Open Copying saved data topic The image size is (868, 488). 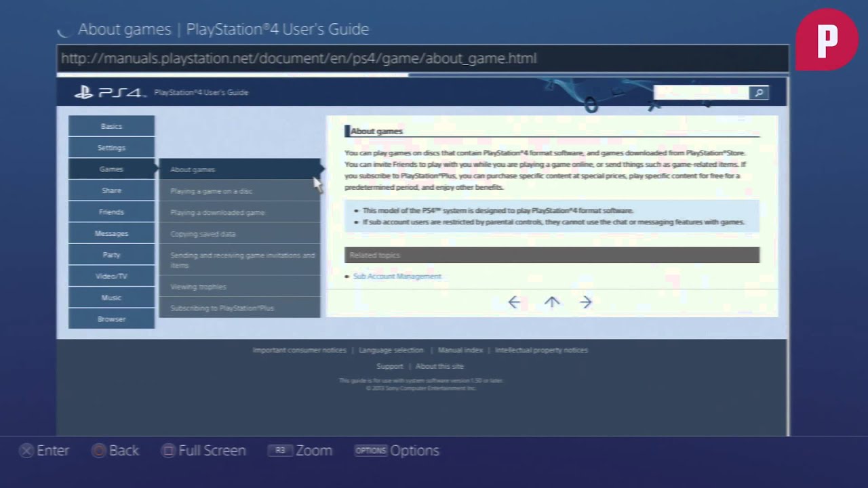tap(239, 234)
